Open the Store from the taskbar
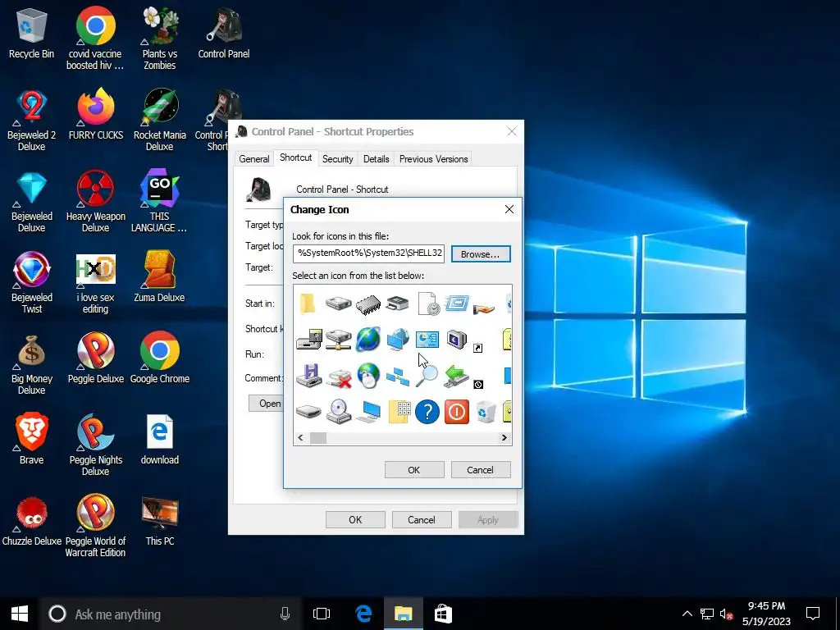This screenshot has height=630, width=840. [443, 614]
